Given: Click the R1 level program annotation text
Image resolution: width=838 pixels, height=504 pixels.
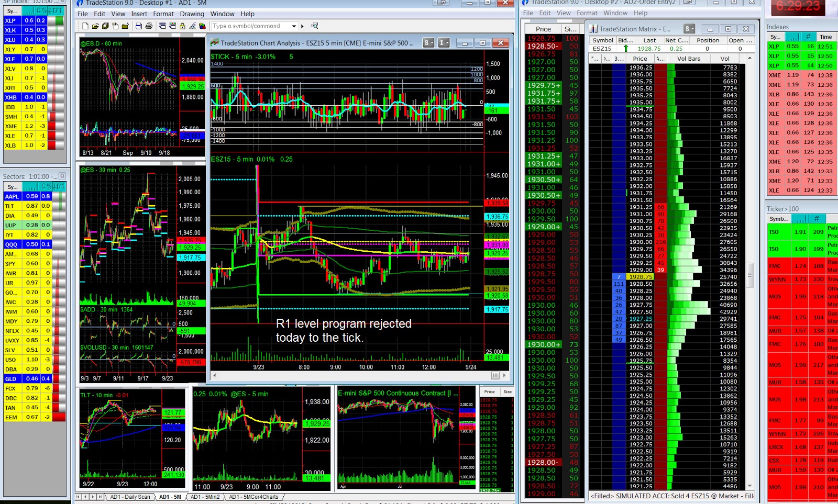Looking at the screenshot, I should 344,330.
